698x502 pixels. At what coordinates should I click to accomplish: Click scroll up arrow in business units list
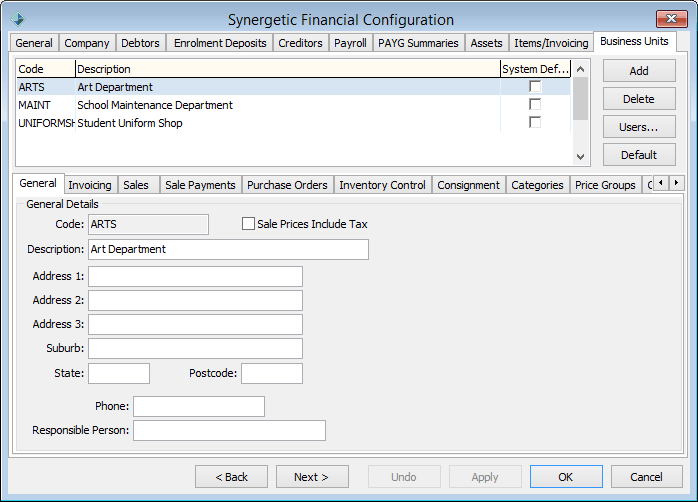click(580, 69)
